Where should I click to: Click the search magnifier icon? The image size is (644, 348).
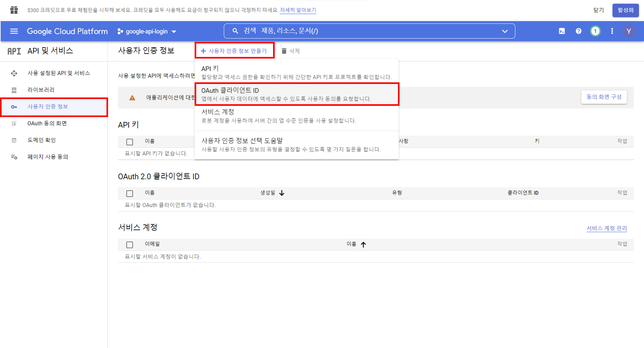point(235,31)
